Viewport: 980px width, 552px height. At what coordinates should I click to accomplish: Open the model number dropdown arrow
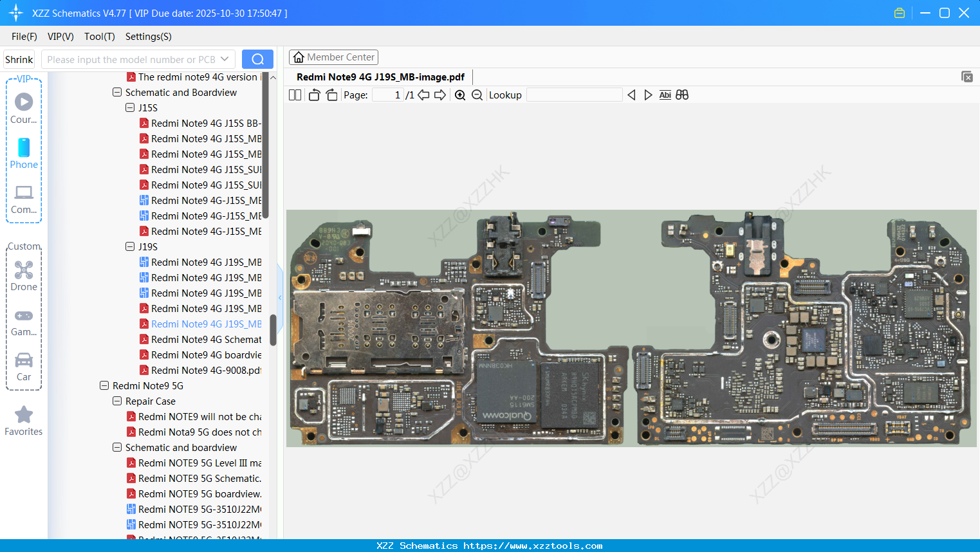pos(225,59)
